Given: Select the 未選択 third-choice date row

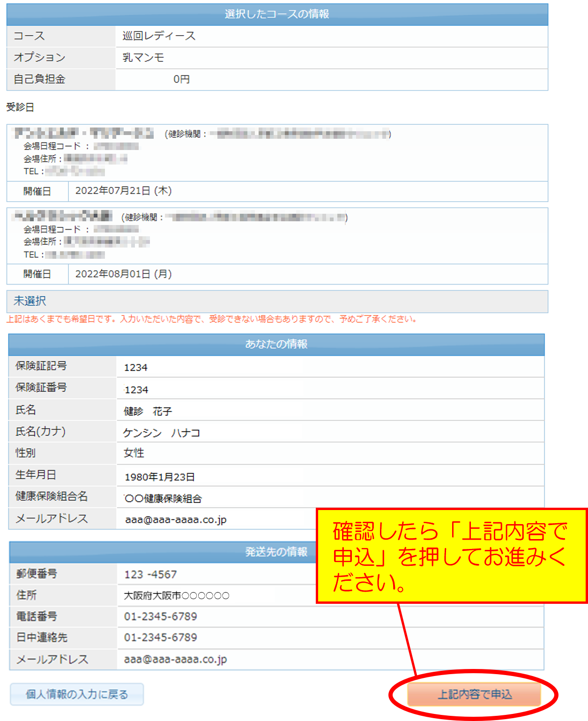Looking at the screenshot, I should (x=277, y=301).
